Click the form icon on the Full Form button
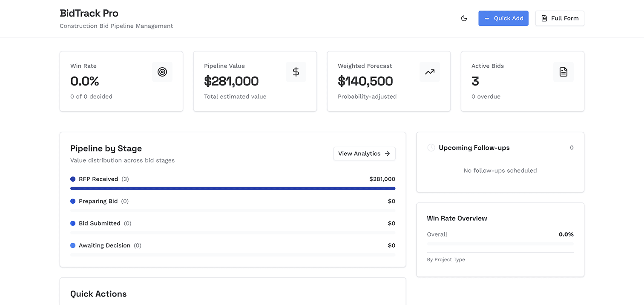This screenshot has width=644, height=305. coord(544,18)
